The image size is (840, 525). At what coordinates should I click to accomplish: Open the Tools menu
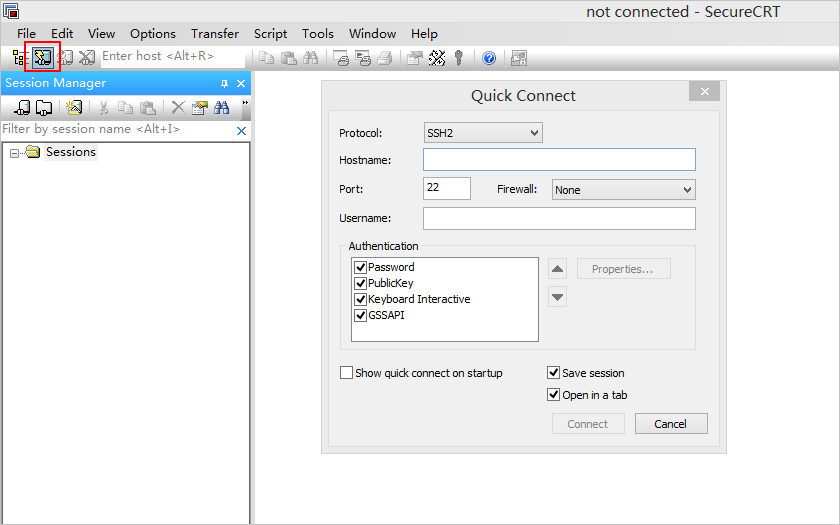click(x=318, y=34)
